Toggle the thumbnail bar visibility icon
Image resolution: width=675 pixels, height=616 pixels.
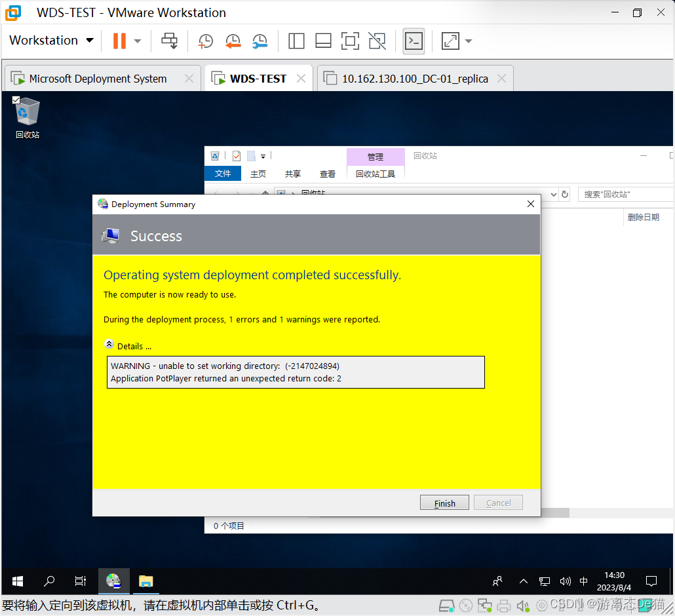coord(323,41)
